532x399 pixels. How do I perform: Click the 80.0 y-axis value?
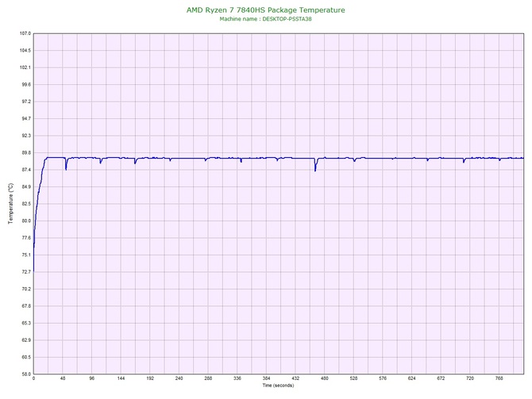coord(26,221)
